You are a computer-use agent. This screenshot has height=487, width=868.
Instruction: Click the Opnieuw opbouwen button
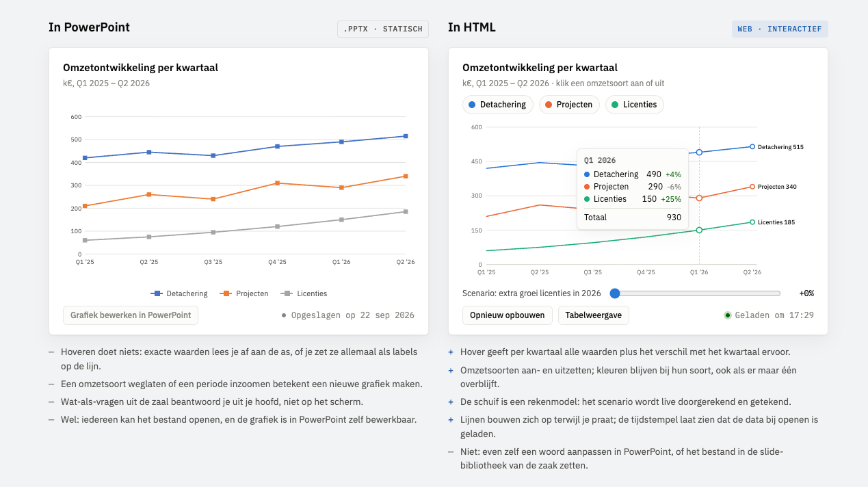pyautogui.click(x=508, y=315)
